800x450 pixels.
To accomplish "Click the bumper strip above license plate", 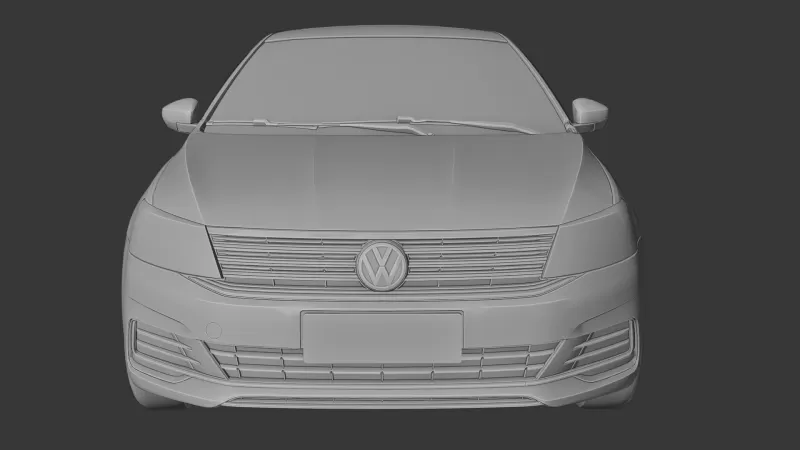I will 382,300.
